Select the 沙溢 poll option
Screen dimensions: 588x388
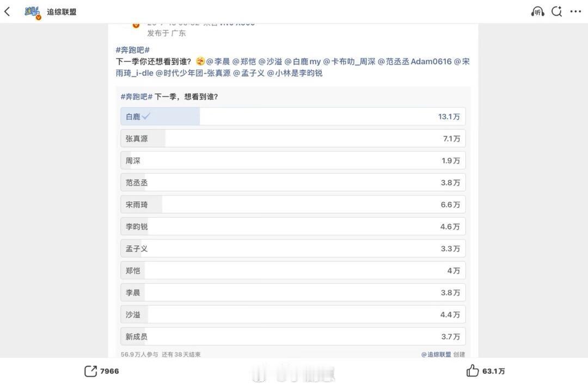click(x=293, y=315)
